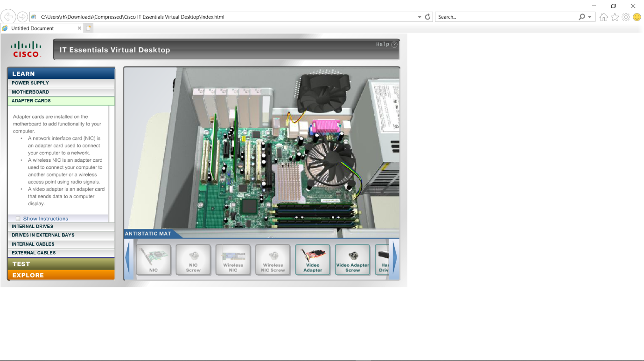Refresh the page using reload icon
644x361 pixels.
pos(427,17)
